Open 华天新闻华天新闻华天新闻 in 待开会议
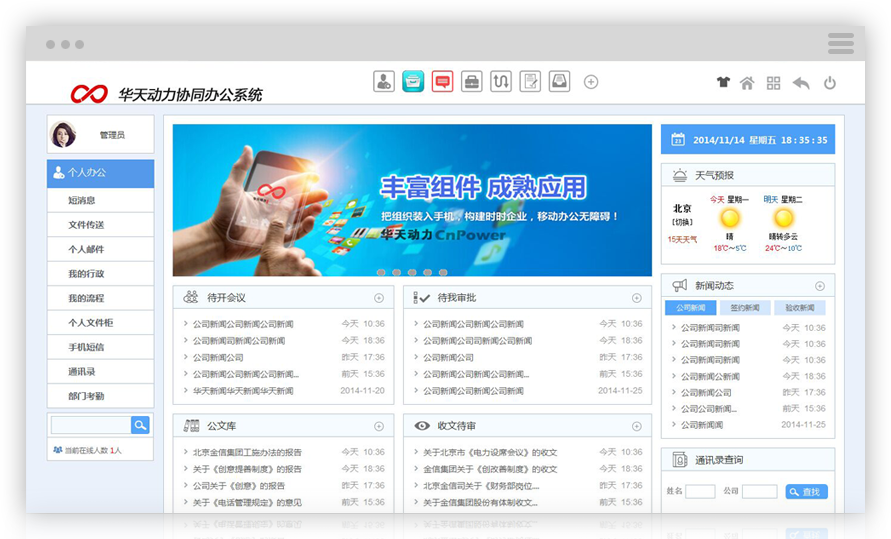This screenshot has height=539, width=891. point(243,391)
